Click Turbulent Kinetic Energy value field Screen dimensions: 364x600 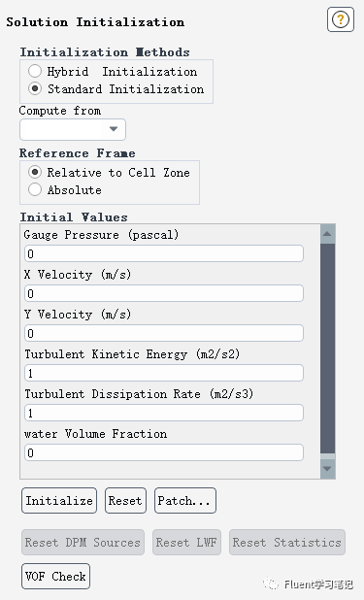click(x=164, y=373)
